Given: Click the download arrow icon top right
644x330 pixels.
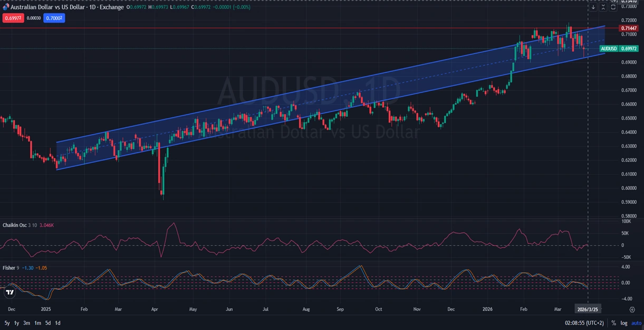Looking at the screenshot, I should click(593, 7).
